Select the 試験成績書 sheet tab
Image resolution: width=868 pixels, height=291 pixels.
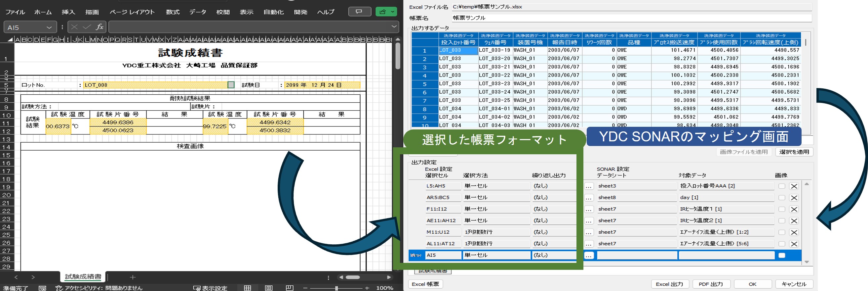click(83, 277)
